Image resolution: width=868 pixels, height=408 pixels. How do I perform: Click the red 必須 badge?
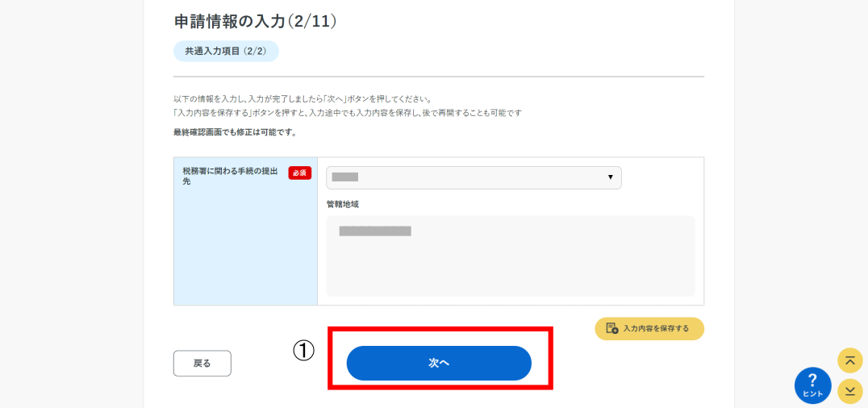tap(300, 173)
